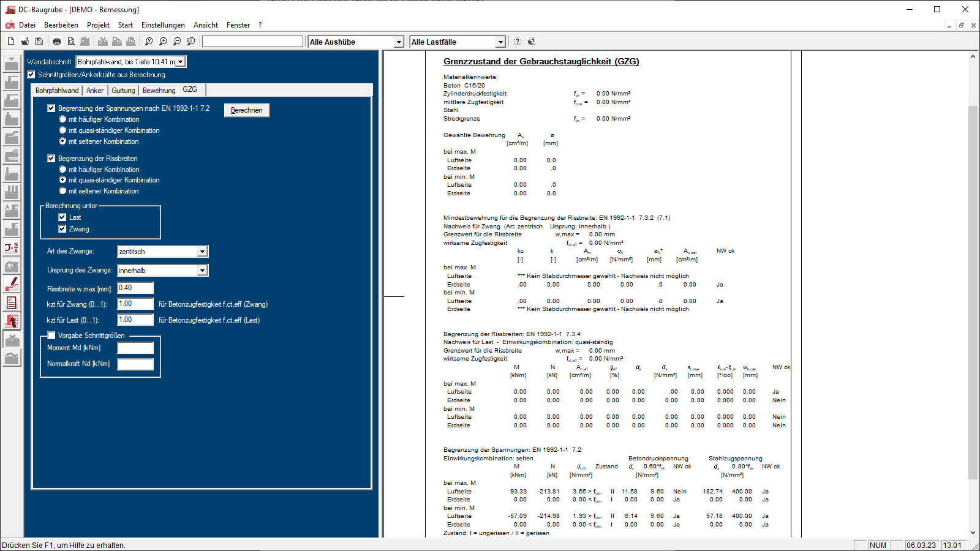Click the vertical scrollbar of the report view
Image resolution: width=980 pixels, height=551 pixels.
973,292
